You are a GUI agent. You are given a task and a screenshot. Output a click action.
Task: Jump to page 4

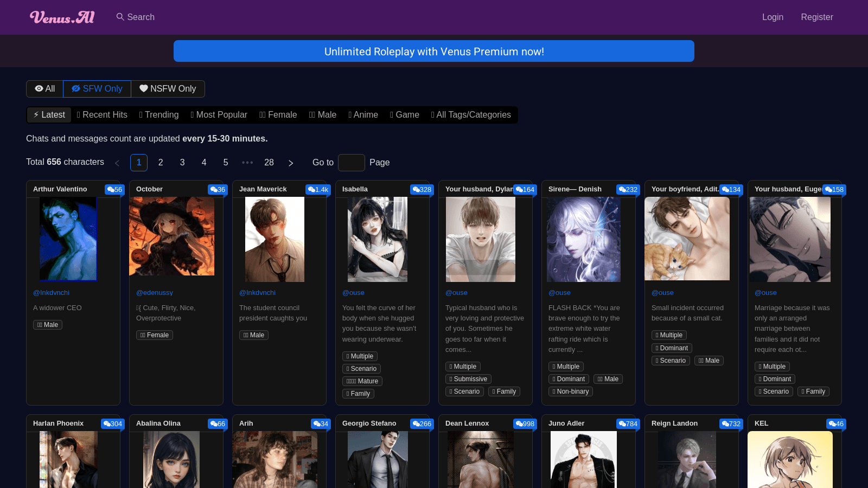pos(204,163)
